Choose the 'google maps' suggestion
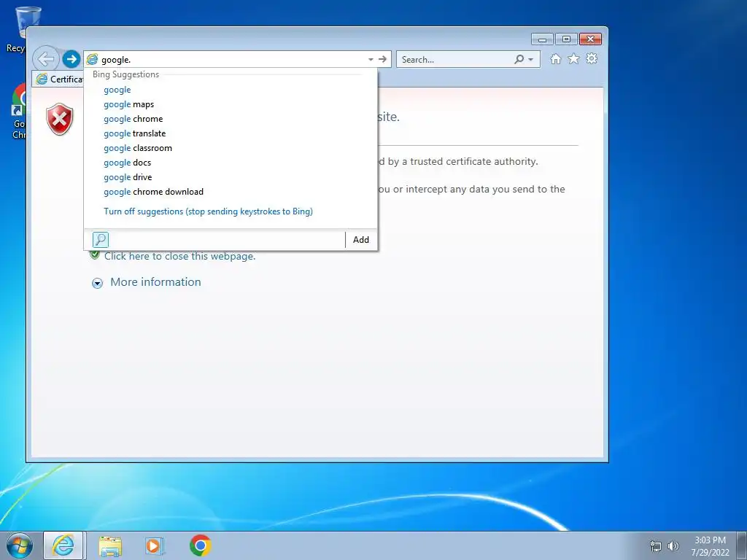747x560 pixels. click(128, 104)
